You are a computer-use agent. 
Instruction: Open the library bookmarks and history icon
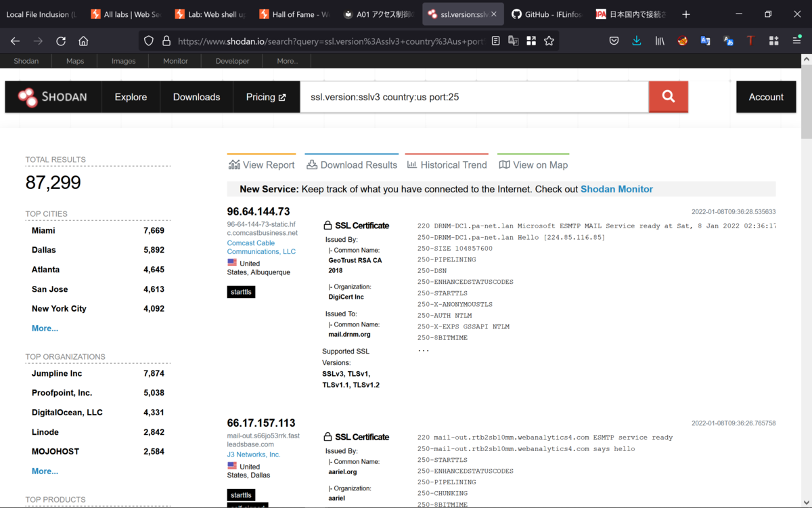coord(660,41)
